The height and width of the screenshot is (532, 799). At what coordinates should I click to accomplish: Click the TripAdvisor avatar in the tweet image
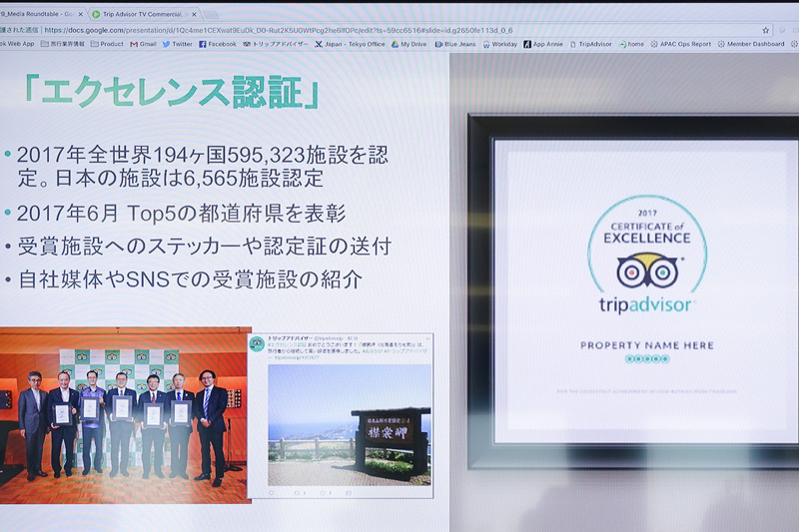coord(257,343)
